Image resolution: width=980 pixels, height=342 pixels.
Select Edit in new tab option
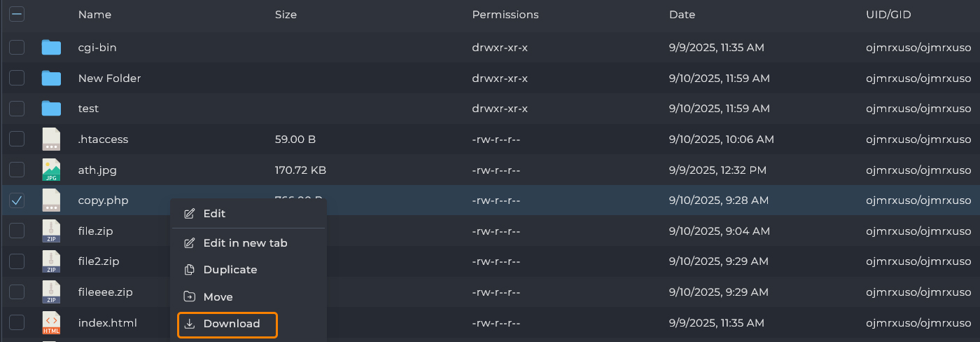point(244,243)
